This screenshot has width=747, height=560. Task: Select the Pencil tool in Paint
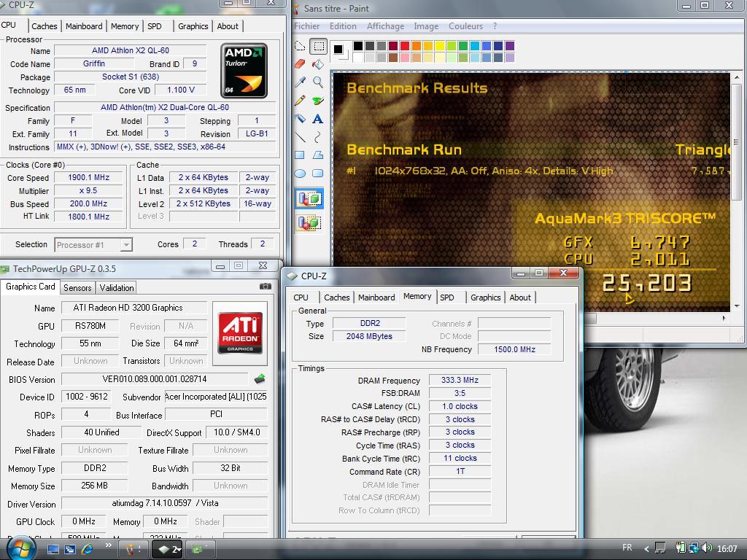300,100
